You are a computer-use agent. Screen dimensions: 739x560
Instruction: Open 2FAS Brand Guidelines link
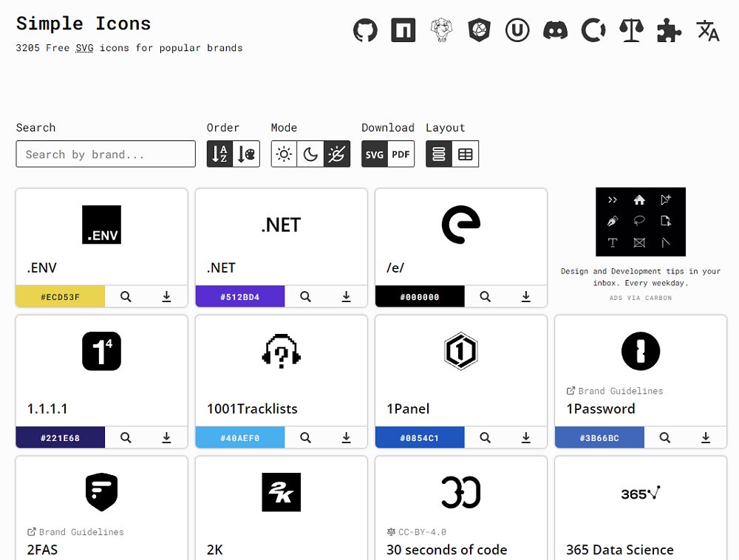(x=75, y=532)
